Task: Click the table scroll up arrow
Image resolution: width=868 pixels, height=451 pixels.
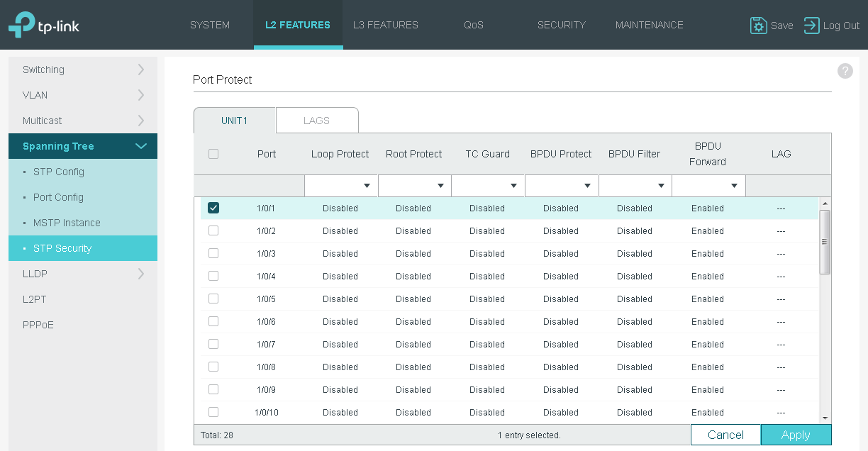Action: 825,204
